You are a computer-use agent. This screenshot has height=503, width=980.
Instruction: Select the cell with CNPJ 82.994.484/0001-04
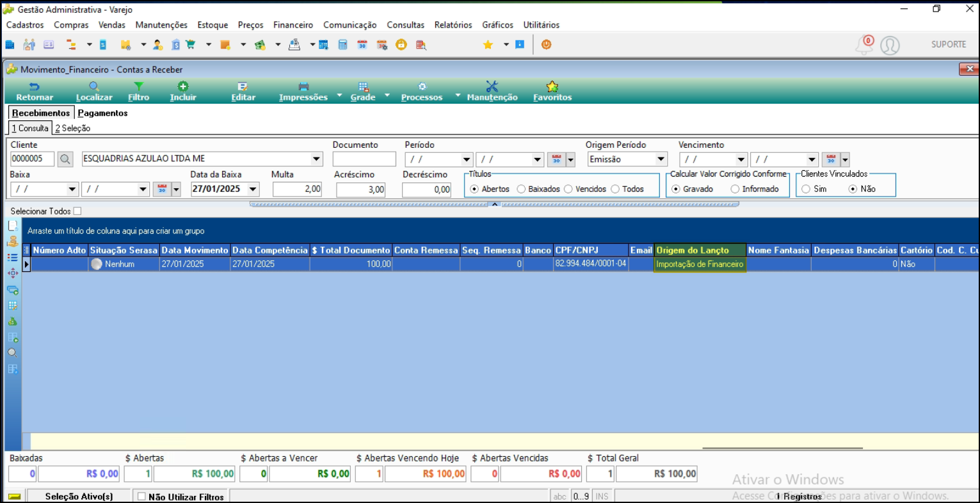pyautogui.click(x=591, y=264)
